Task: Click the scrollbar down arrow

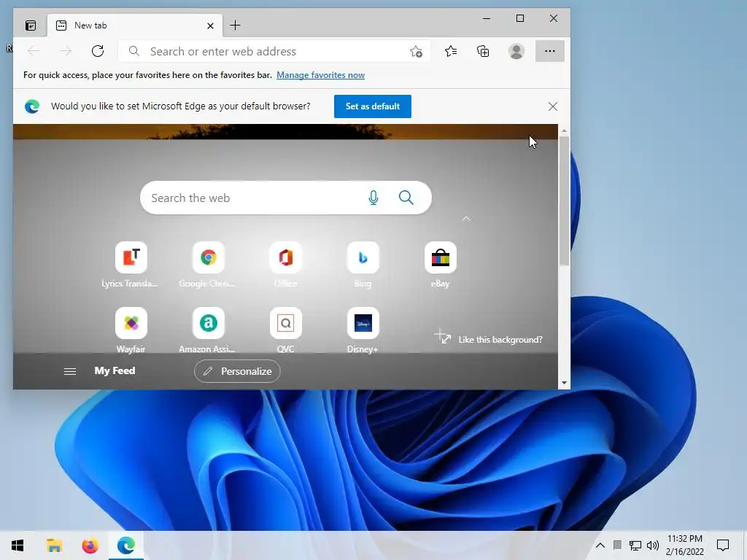Action: [x=564, y=383]
